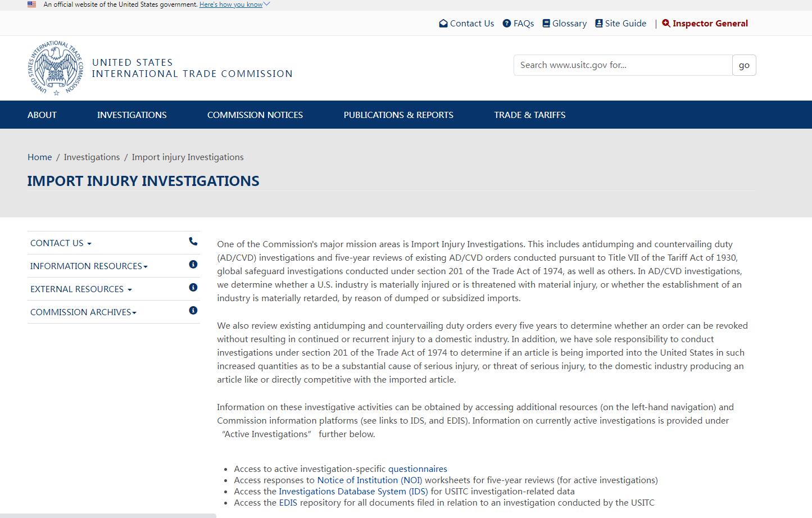Click the Glossary book icon
812x518 pixels.
[x=545, y=23]
